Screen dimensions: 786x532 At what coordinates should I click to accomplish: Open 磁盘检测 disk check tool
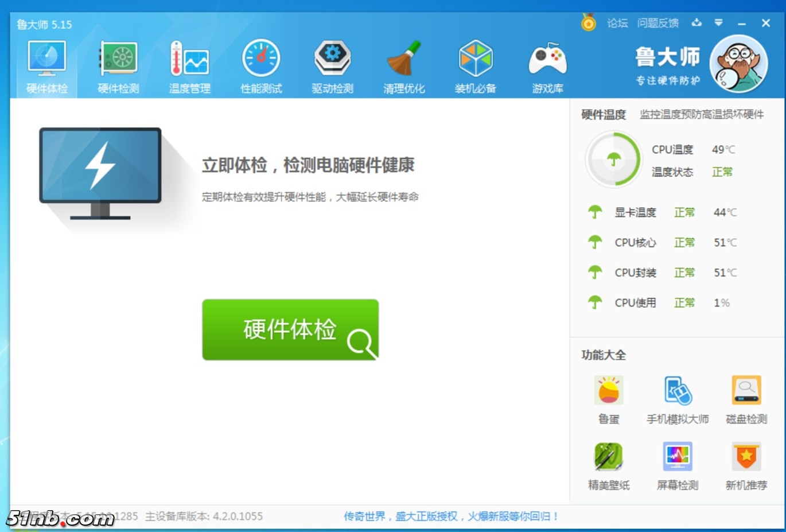click(x=746, y=399)
